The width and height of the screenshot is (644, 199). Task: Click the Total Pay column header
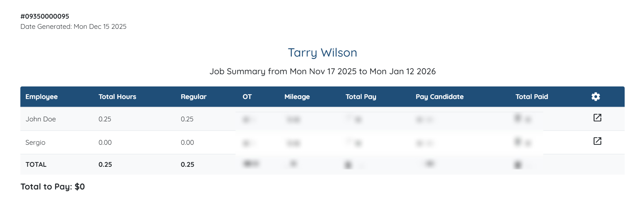(x=361, y=97)
